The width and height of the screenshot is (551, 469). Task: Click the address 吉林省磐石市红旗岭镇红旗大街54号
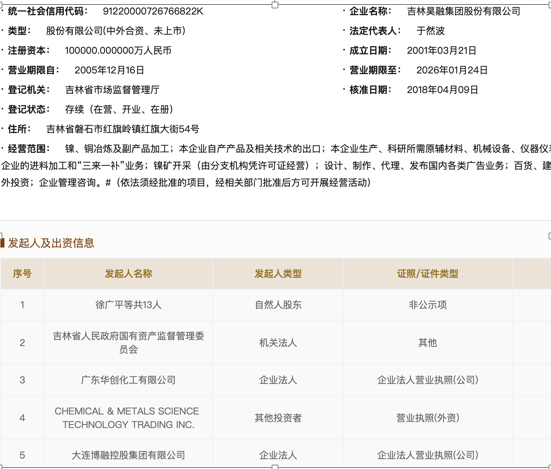coord(123,129)
